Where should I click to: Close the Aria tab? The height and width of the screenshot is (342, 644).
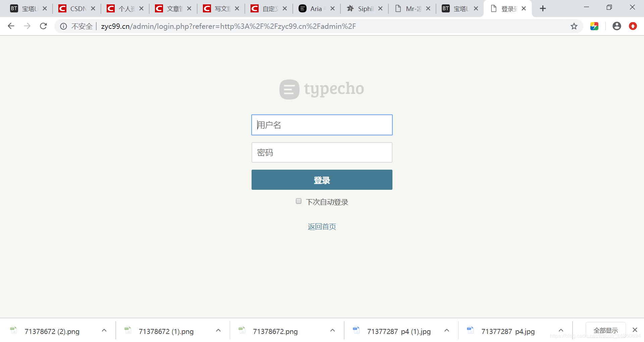point(332,9)
